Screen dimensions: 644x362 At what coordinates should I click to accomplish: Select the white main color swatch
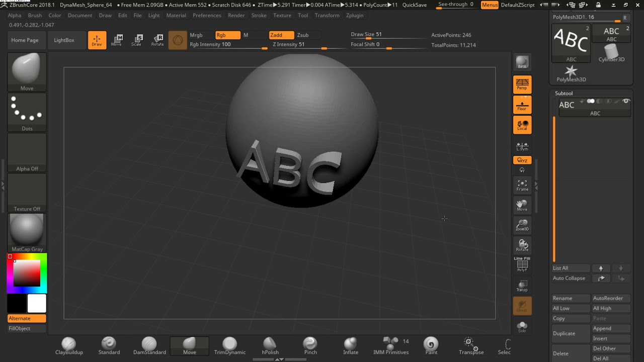click(x=37, y=304)
